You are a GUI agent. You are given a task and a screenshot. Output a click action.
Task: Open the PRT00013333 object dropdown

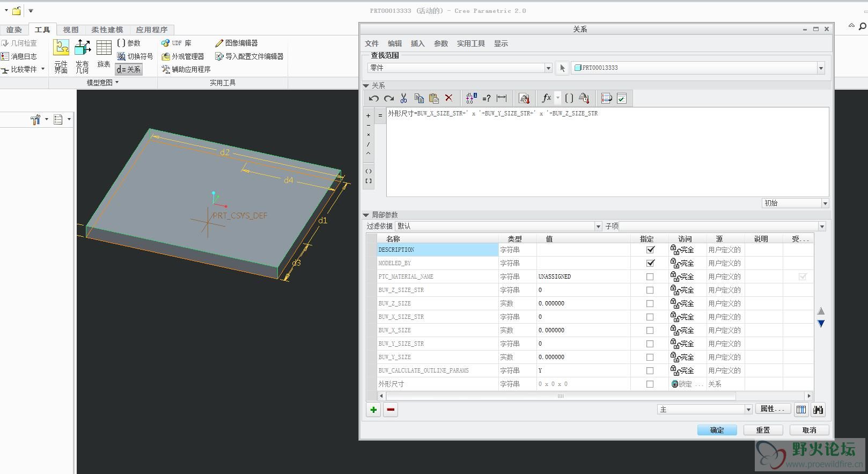click(x=698, y=68)
